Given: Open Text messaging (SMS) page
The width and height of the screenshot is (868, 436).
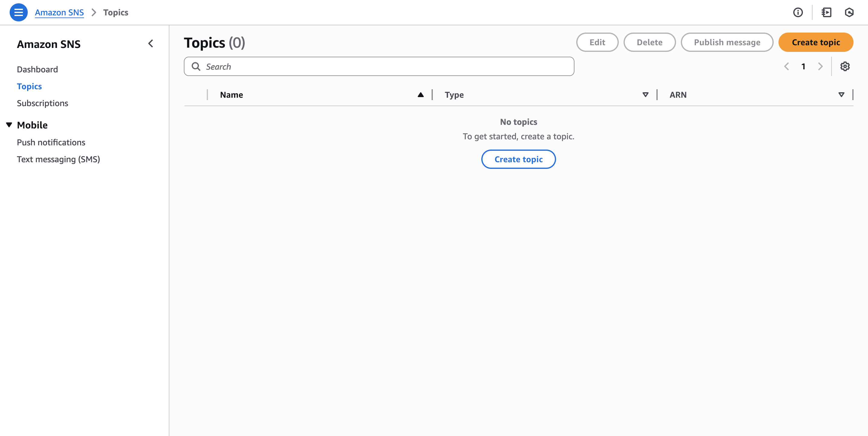Looking at the screenshot, I should pyautogui.click(x=58, y=159).
